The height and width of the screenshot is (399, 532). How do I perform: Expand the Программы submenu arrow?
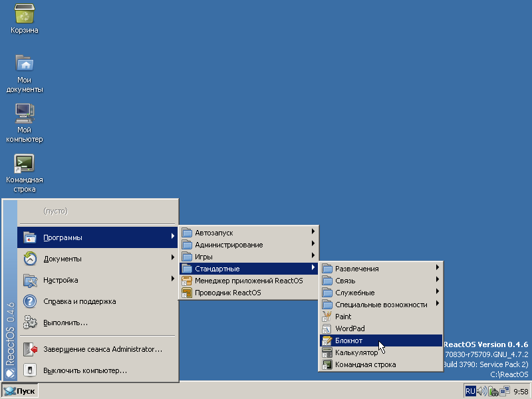[173, 236]
